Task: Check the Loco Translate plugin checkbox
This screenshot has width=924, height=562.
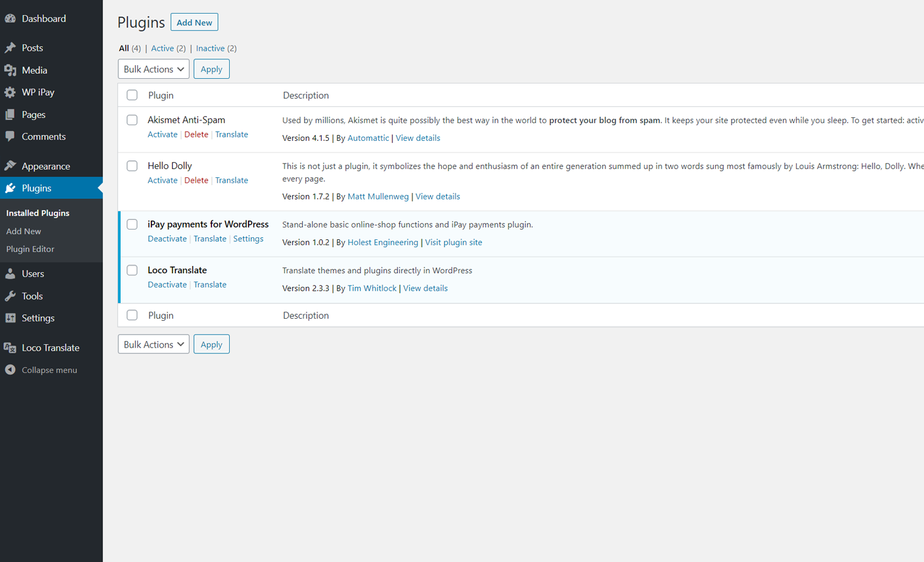Action: coord(132,270)
